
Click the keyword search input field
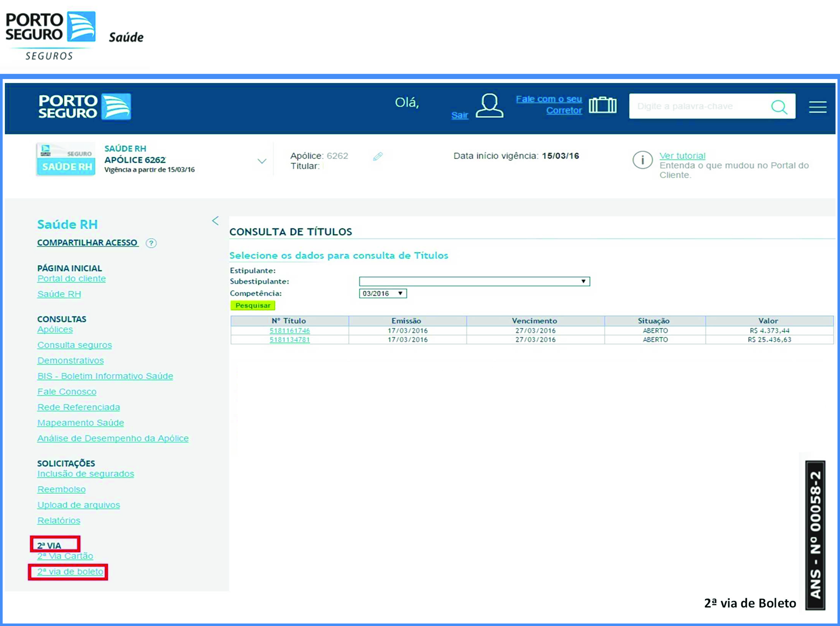pyautogui.click(x=698, y=106)
